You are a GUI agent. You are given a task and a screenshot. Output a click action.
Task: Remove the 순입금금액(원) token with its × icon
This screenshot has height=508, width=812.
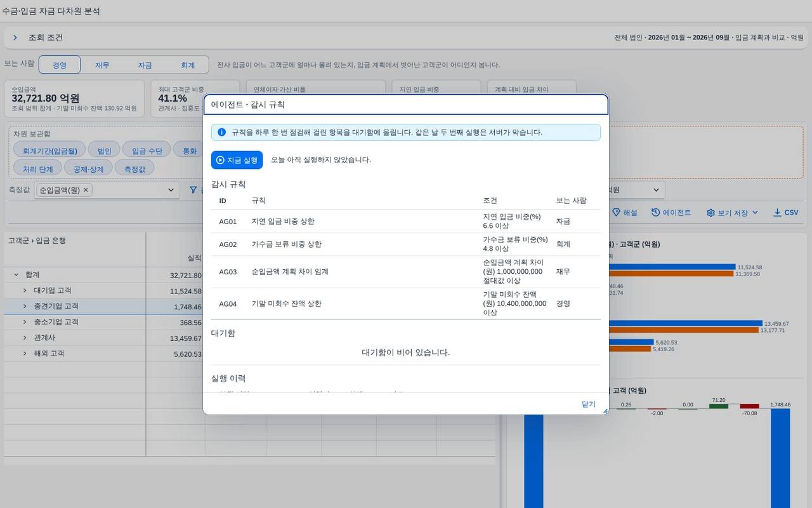86,190
